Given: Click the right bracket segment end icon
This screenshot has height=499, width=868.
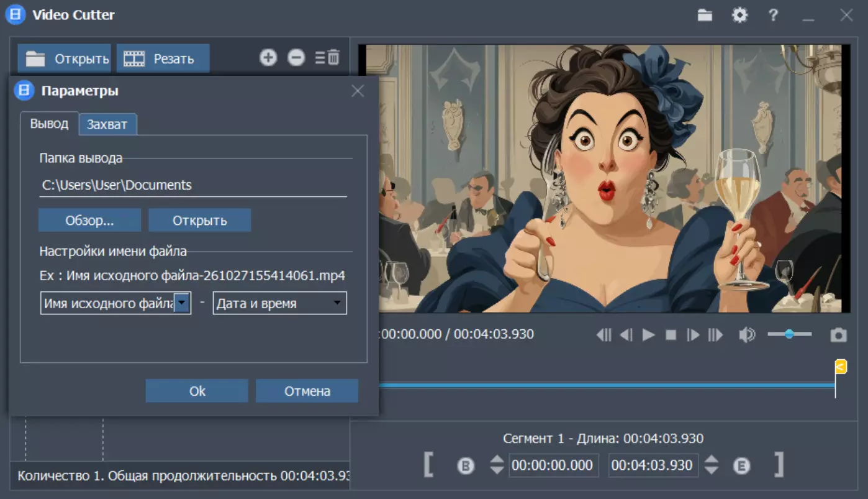Looking at the screenshot, I should click(x=779, y=465).
